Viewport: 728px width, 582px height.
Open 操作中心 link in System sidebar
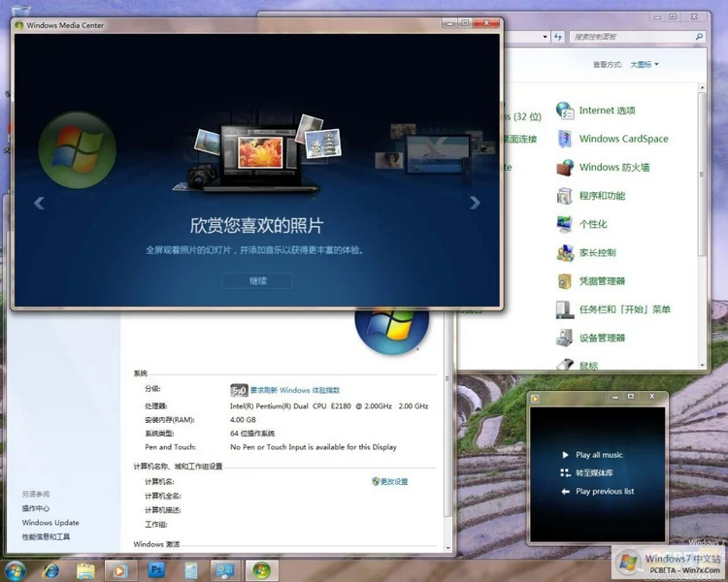36,508
